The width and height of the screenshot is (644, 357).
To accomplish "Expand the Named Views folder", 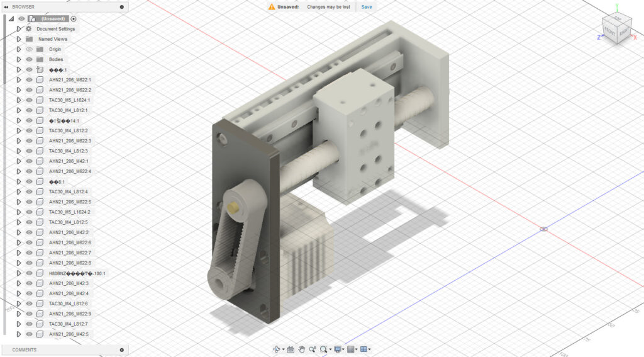I will 19,39.
